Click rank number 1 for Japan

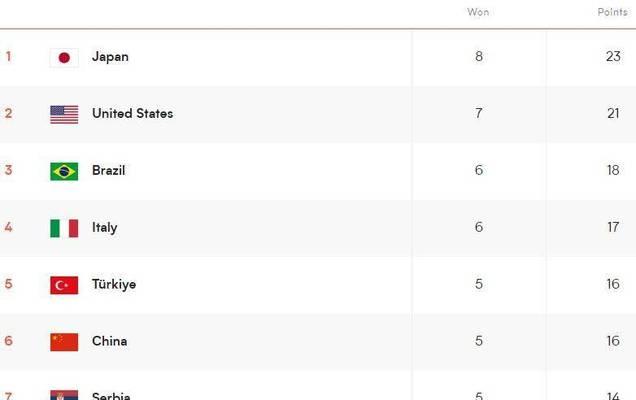[x=8, y=56]
